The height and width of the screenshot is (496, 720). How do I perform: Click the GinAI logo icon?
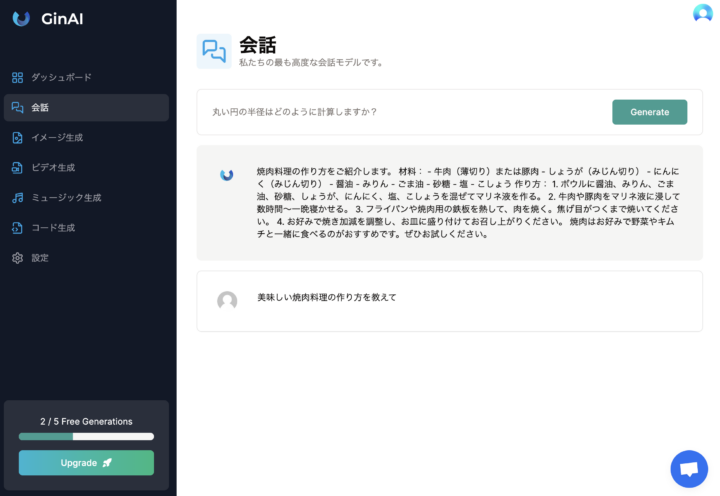click(x=21, y=18)
